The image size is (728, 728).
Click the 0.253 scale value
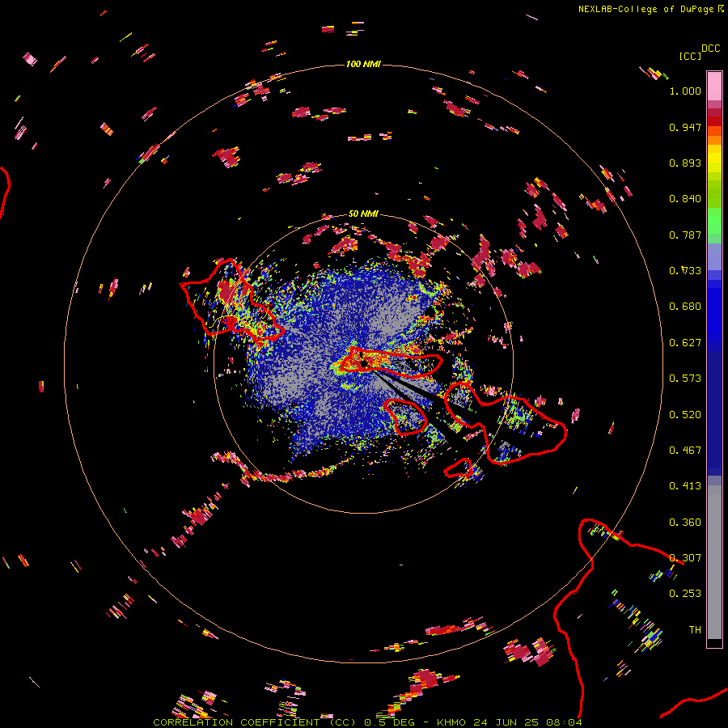click(685, 594)
